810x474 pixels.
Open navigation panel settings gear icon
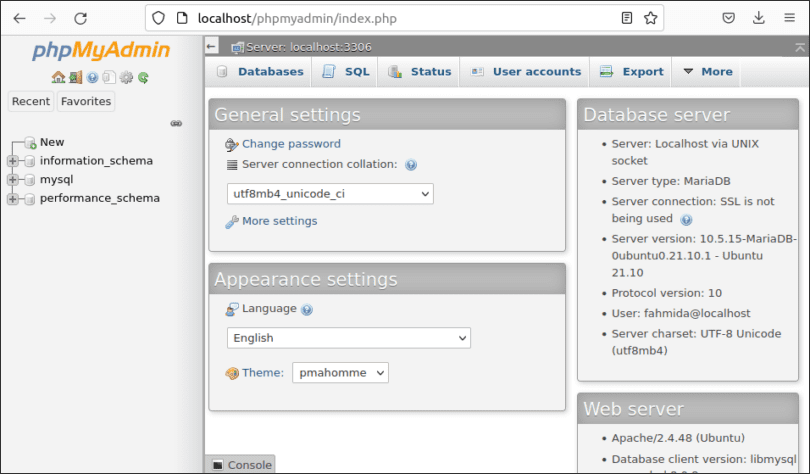coord(126,77)
